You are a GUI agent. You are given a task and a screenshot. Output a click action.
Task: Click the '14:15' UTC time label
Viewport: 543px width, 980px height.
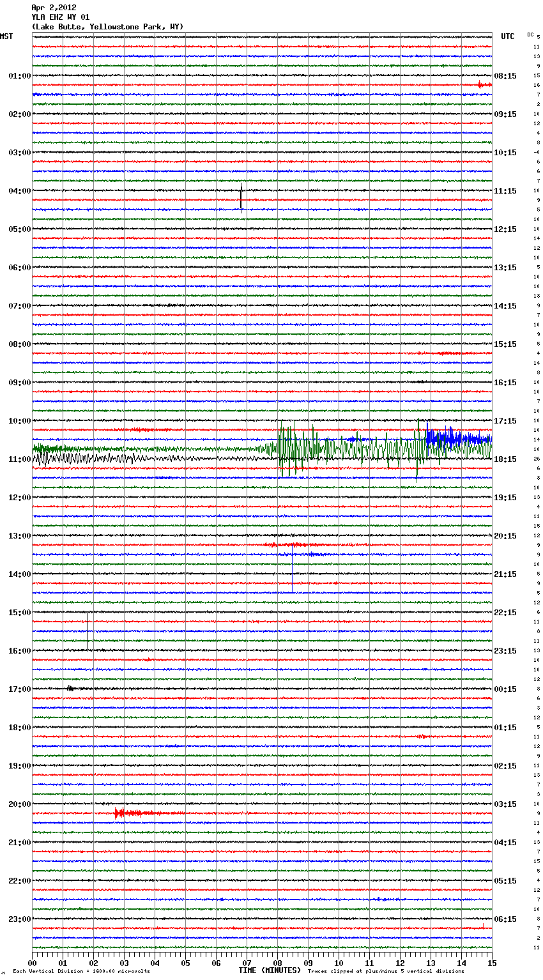pos(505,306)
